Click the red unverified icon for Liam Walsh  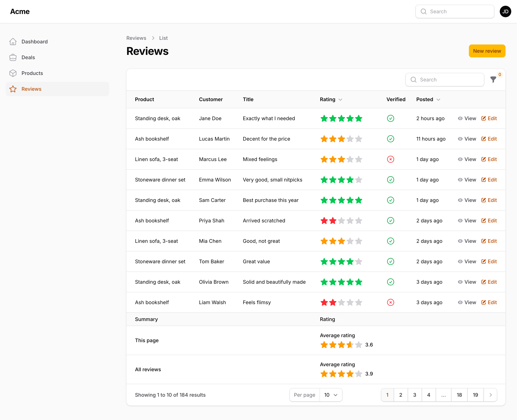(390, 302)
